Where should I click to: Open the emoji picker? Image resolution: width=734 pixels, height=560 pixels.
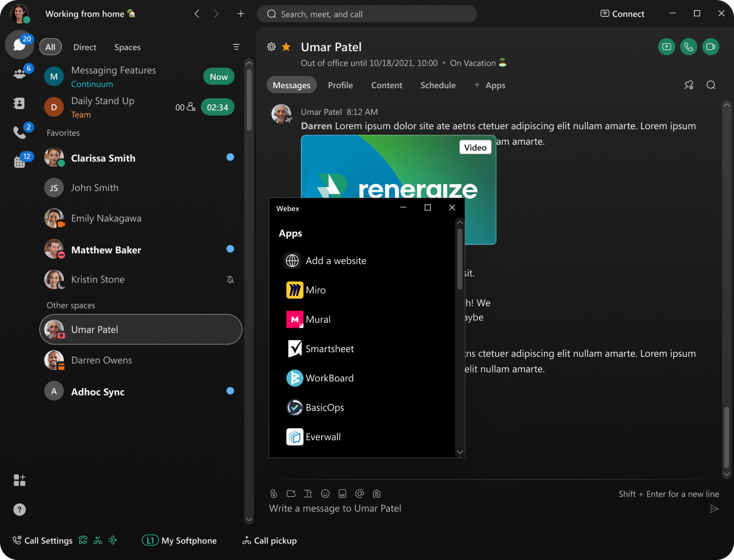point(325,493)
